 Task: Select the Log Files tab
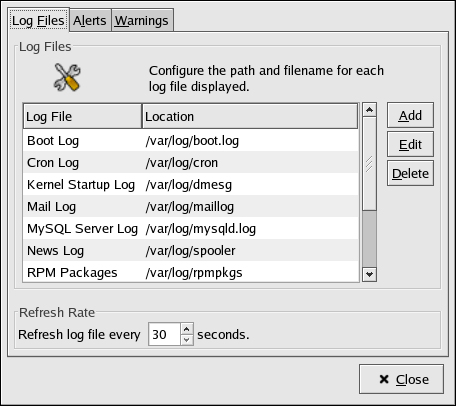[x=38, y=20]
